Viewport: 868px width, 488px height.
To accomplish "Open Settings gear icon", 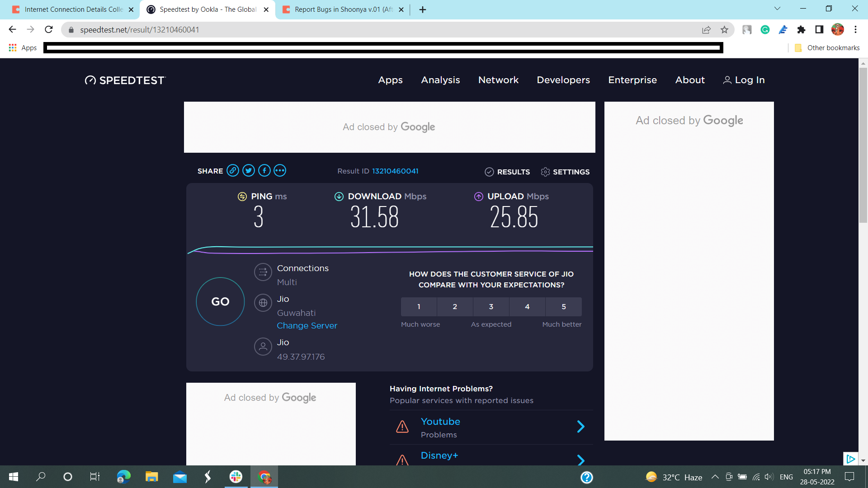I will tap(545, 172).
